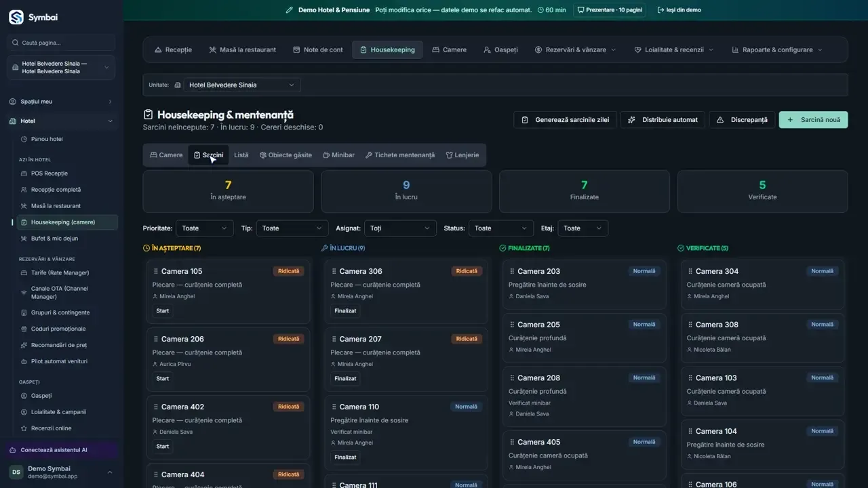Open the Tichete mentenanță tab
The width and height of the screenshot is (868, 488).
tap(400, 155)
